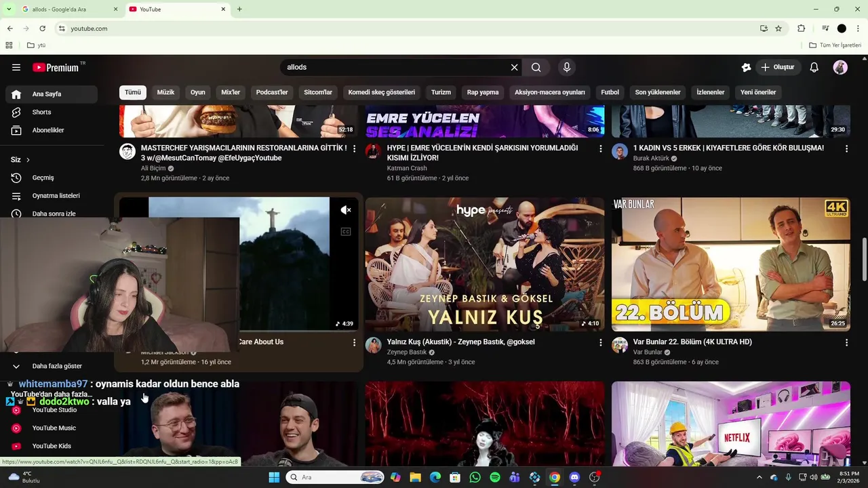This screenshot has width=868, height=488.
Task: Click the Oluştur create button
Action: click(777, 67)
